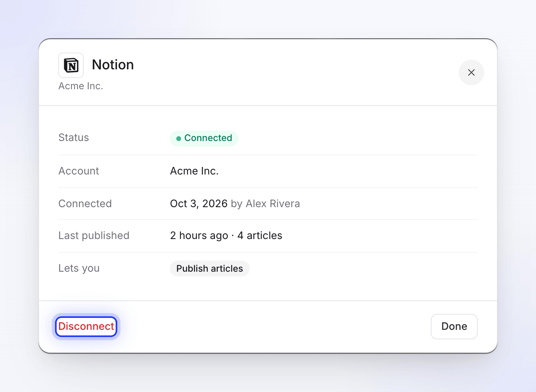Click the Last published label
The image size is (536, 392).
tap(94, 236)
